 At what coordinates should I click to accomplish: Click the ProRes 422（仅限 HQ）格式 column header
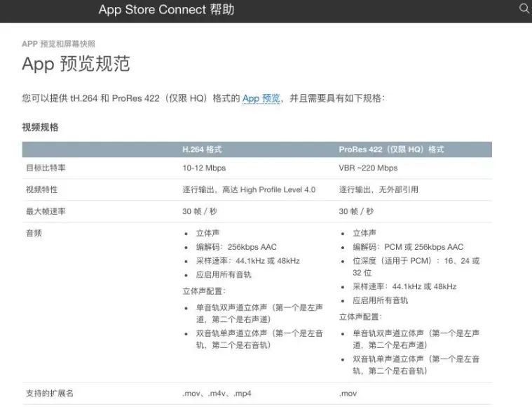pos(391,149)
